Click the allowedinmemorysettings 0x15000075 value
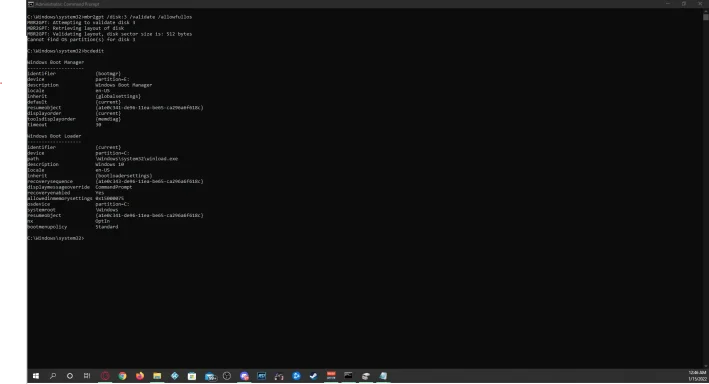Screen dimensions: 709x384 (109, 199)
